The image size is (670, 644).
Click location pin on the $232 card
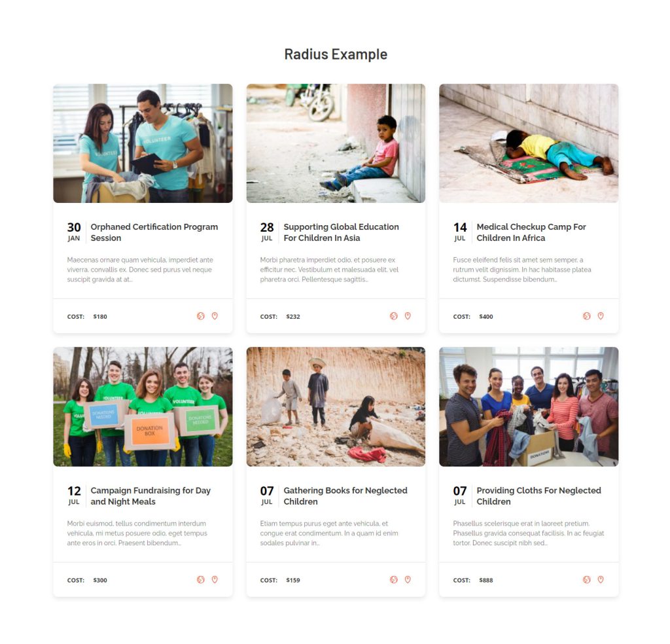(408, 316)
